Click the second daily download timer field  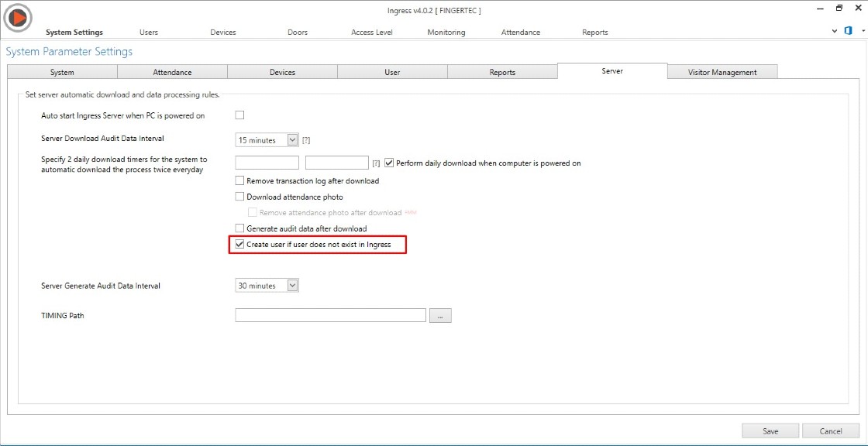(x=337, y=163)
